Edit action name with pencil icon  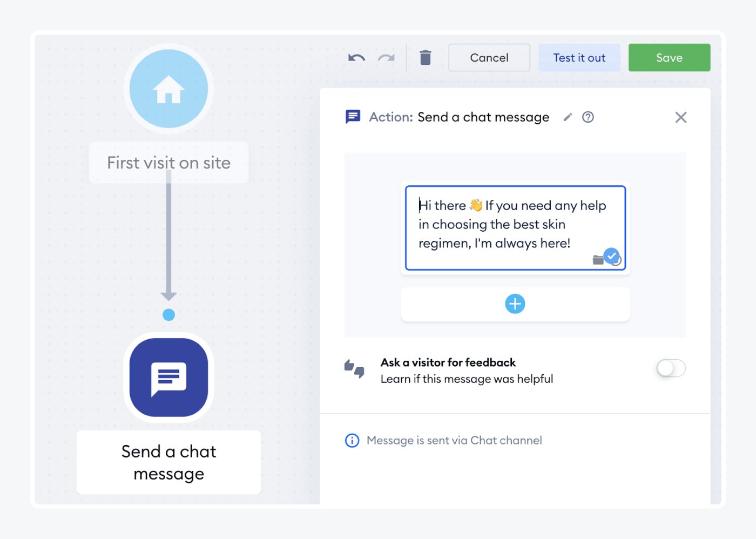(x=568, y=117)
